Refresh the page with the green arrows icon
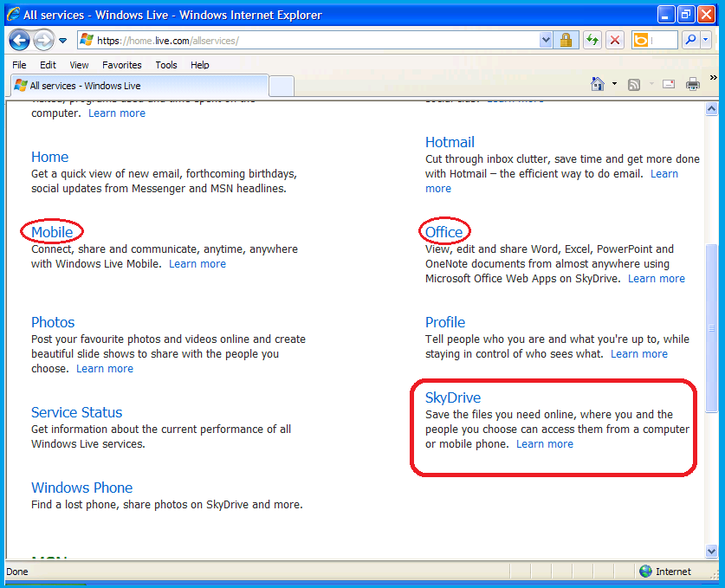Image resolution: width=725 pixels, height=588 pixels. click(x=592, y=40)
